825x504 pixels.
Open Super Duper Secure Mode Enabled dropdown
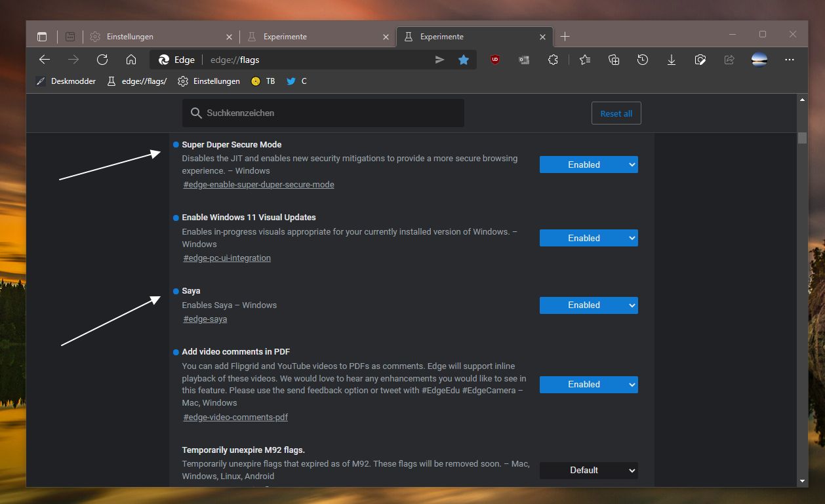(589, 165)
